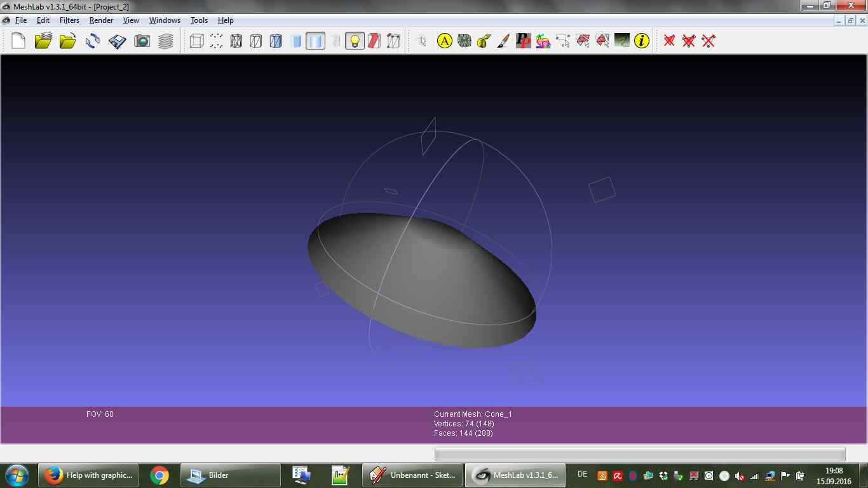Toggle Double Side Lighting red icon
Viewport: 868px width, 488px height.
[374, 41]
